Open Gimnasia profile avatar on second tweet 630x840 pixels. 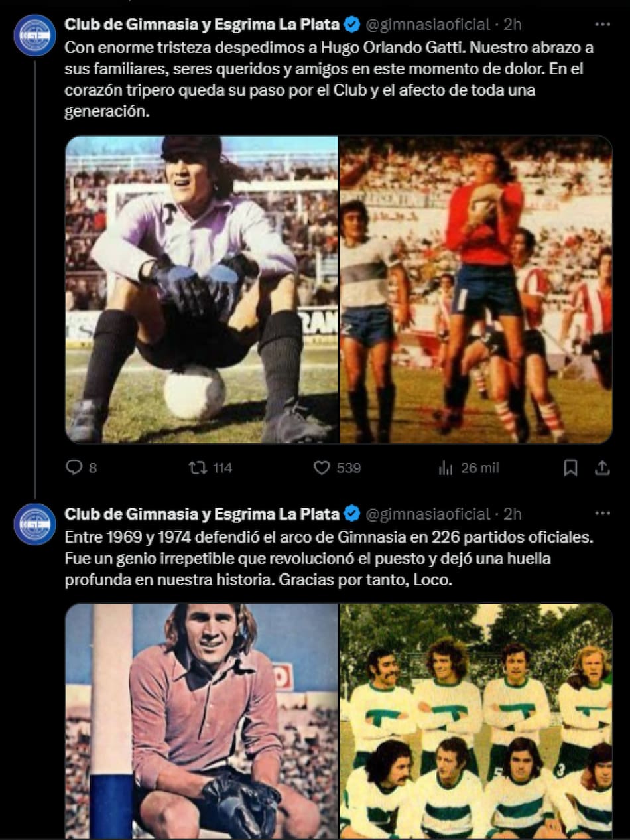coord(34,524)
